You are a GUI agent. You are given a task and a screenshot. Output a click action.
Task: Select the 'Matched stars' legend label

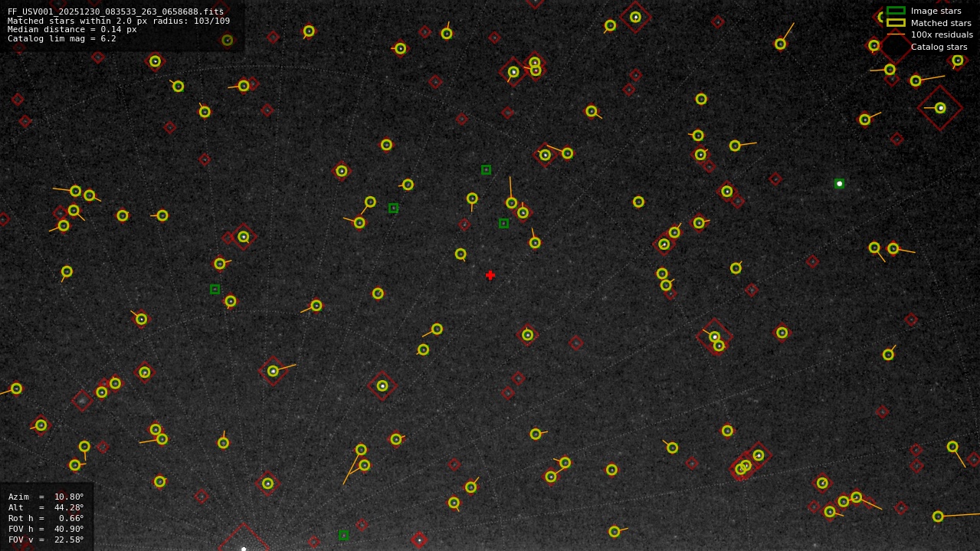tap(941, 23)
